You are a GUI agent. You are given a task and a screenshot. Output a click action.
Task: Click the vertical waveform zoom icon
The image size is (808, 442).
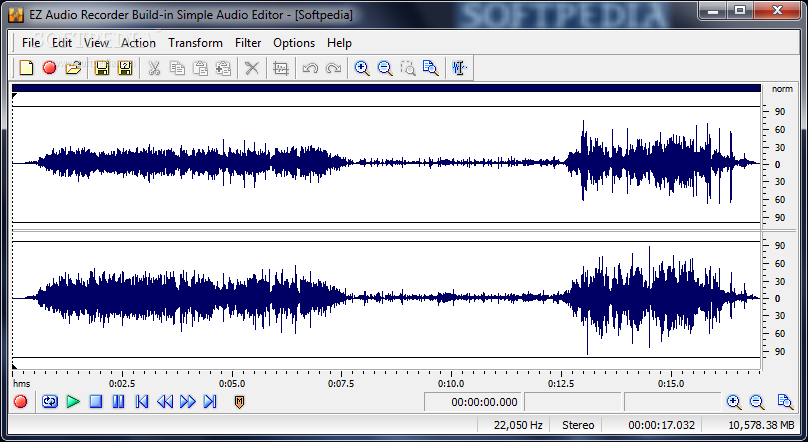click(x=459, y=68)
